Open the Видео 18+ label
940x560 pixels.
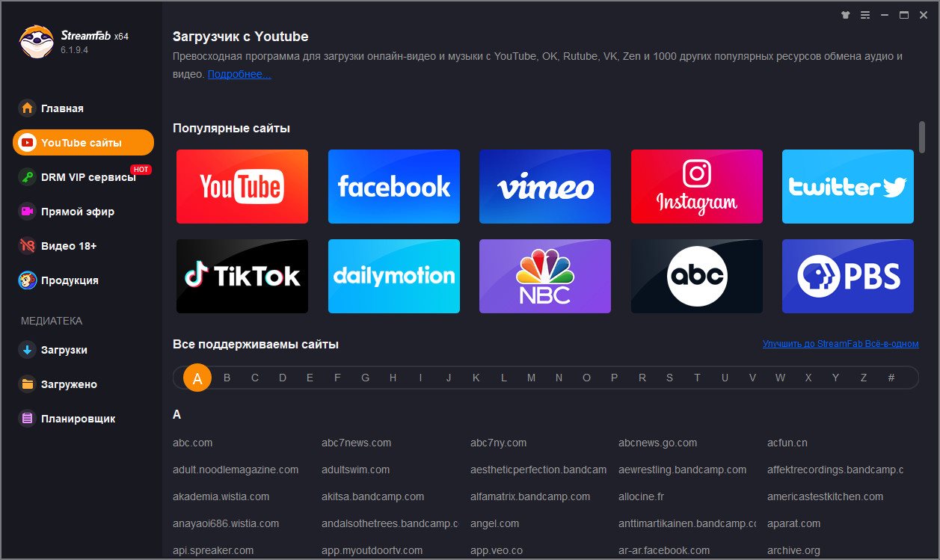point(69,246)
